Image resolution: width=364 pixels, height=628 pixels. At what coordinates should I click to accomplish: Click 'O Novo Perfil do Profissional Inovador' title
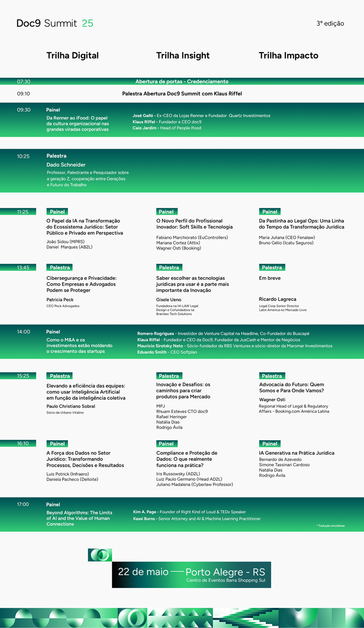click(x=194, y=224)
